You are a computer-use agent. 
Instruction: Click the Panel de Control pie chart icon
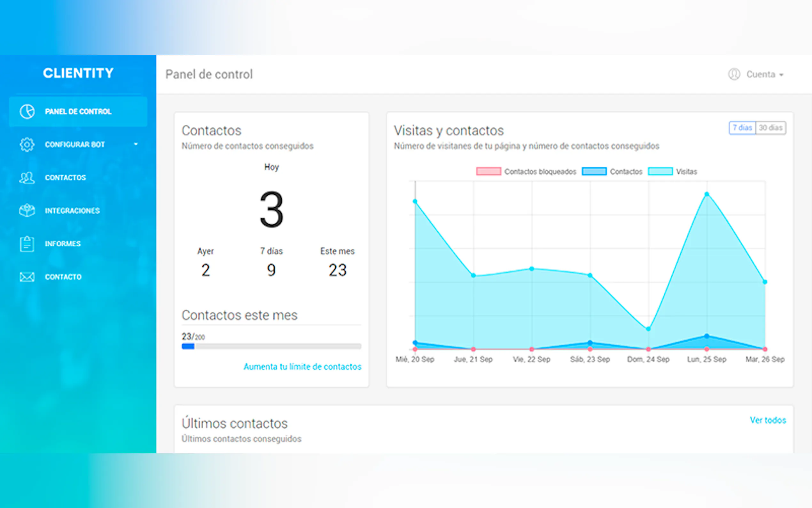coord(27,112)
